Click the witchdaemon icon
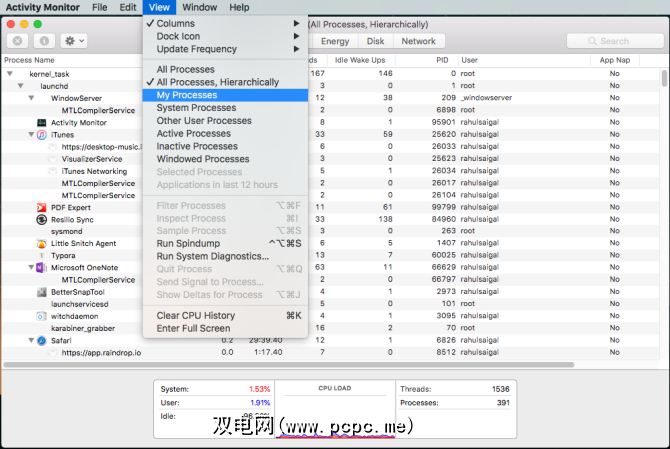Viewport: 670px width, 449px height. 41,317
